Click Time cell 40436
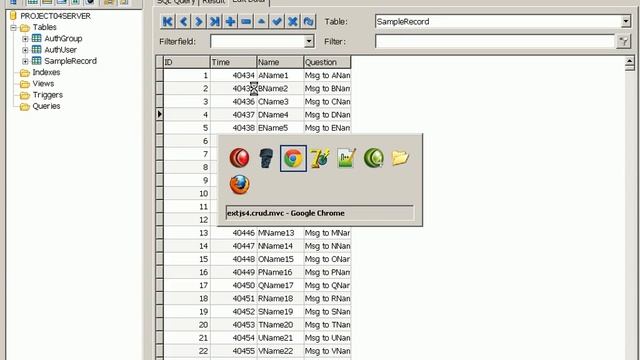Image resolution: width=640 pixels, height=360 pixels. pos(233,101)
